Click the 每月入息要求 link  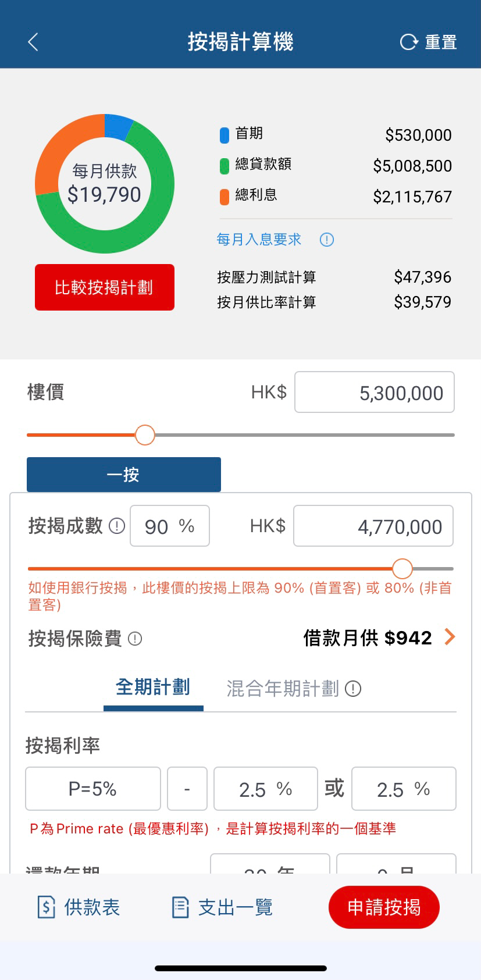[259, 240]
